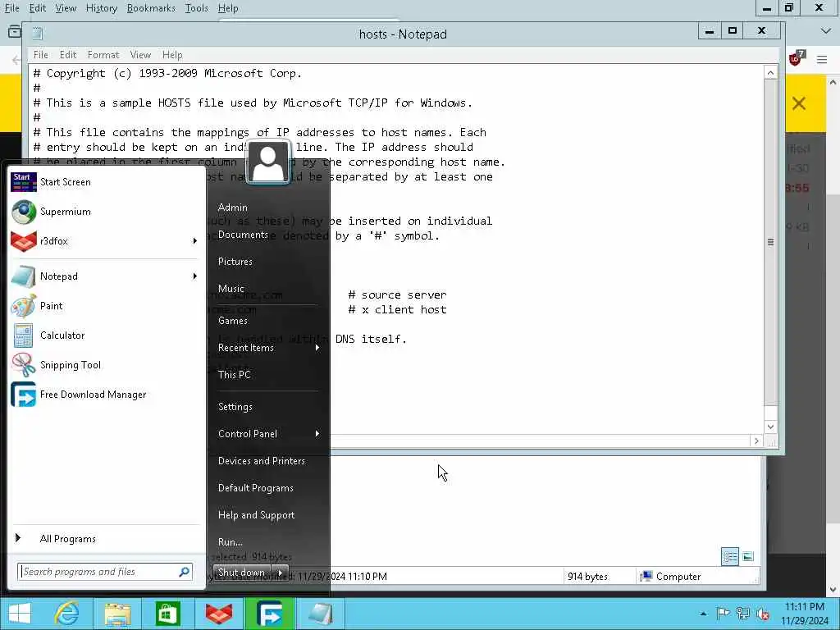
Task: Open Games from Start menu
Action: [233, 321]
